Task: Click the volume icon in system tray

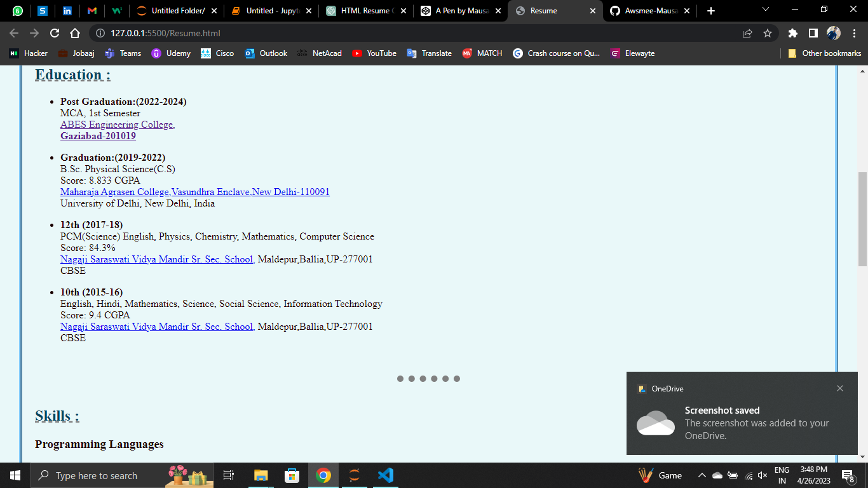Action: pyautogui.click(x=762, y=475)
